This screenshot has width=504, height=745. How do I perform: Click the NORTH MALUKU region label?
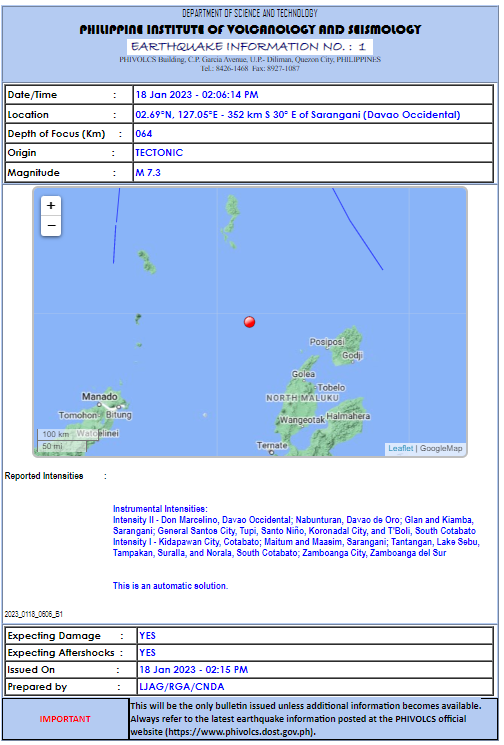(303, 398)
